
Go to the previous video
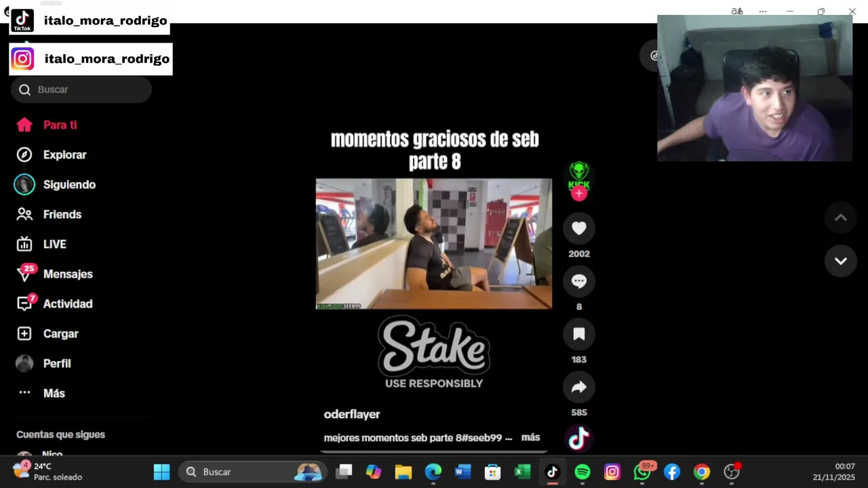(x=840, y=218)
